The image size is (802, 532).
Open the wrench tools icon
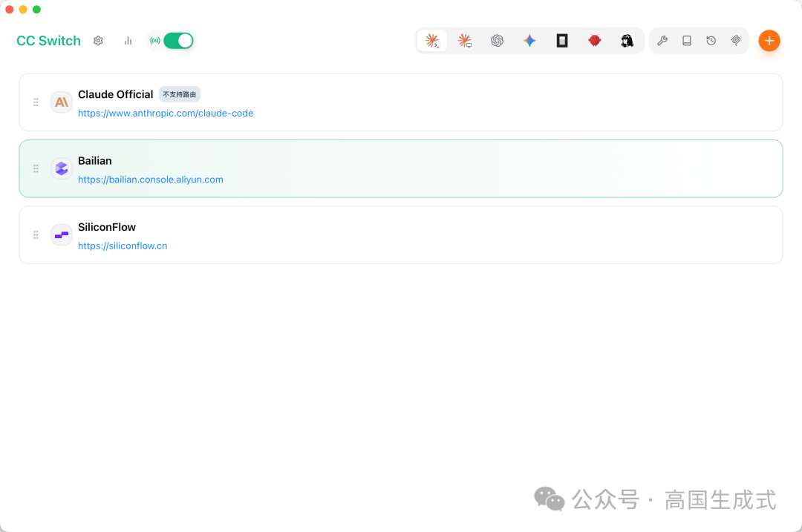[x=662, y=41]
